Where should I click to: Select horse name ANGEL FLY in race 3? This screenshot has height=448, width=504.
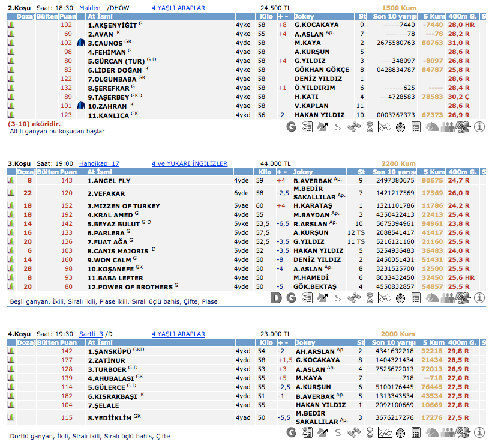[x=109, y=180]
